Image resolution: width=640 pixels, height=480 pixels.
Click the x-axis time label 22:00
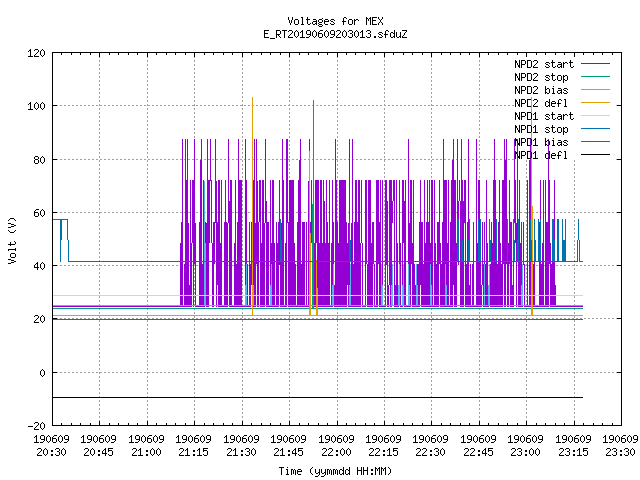(x=336, y=452)
